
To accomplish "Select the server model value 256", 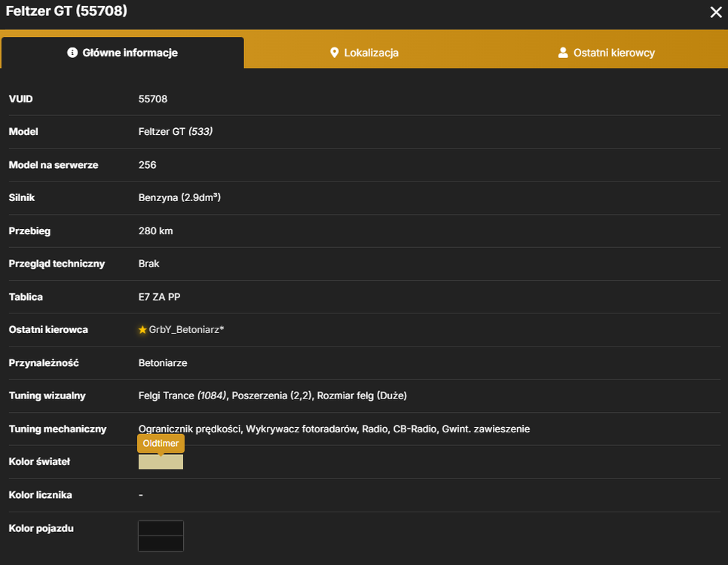I will click(147, 165).
